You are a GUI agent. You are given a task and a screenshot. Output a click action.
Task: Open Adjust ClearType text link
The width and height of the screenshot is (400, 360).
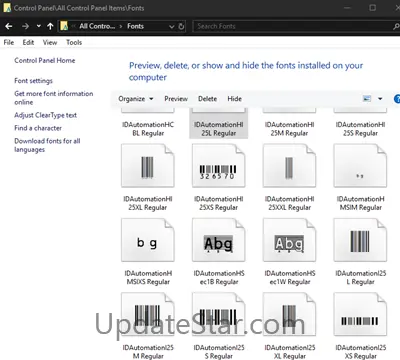coord(45,115)
